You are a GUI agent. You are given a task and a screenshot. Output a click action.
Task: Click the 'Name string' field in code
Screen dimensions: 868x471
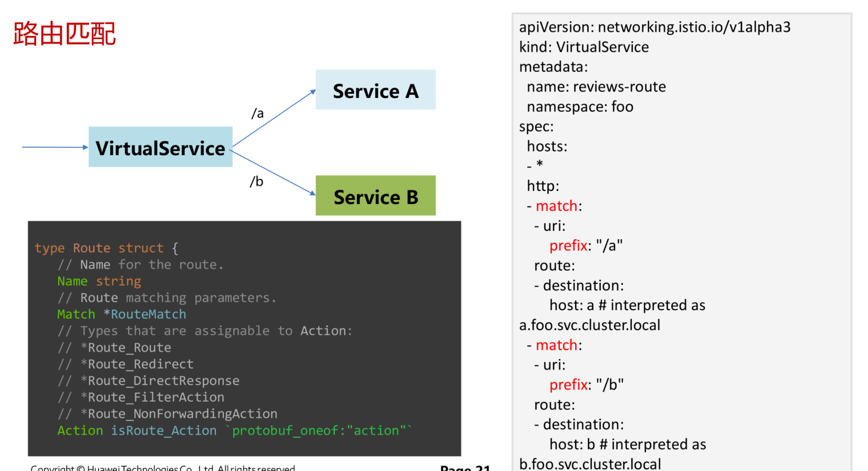tap(99, 281)
